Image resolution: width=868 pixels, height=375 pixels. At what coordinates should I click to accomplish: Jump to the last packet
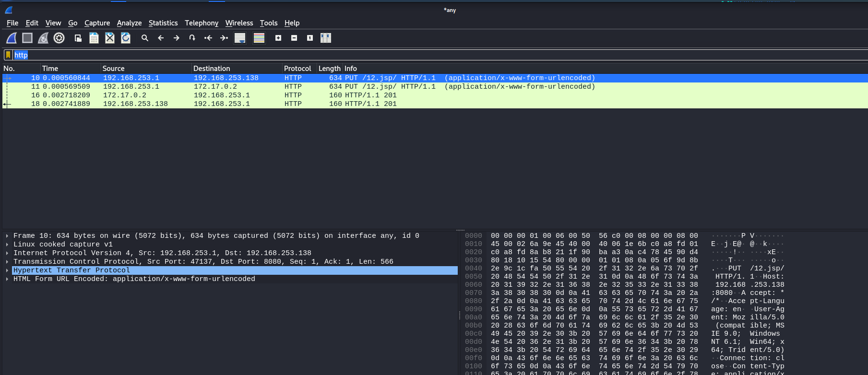224,38
